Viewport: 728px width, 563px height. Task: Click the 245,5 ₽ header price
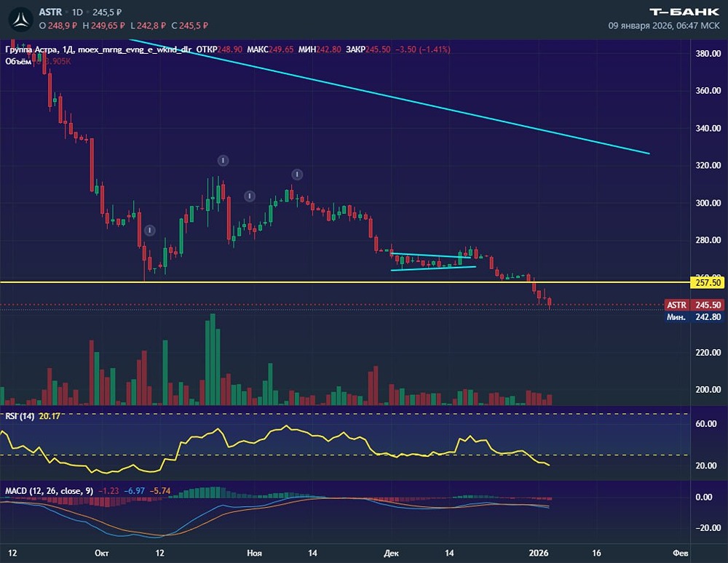point(107,12)
